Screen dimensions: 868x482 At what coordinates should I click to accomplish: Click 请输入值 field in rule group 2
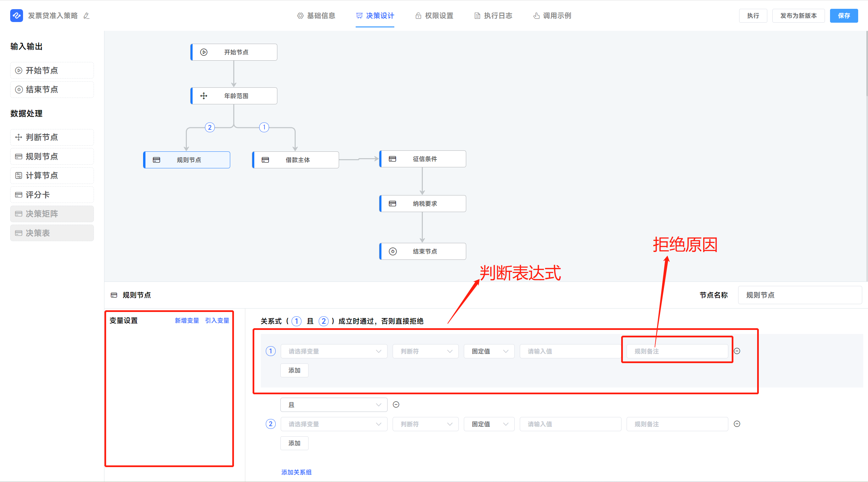coord(571,424)
